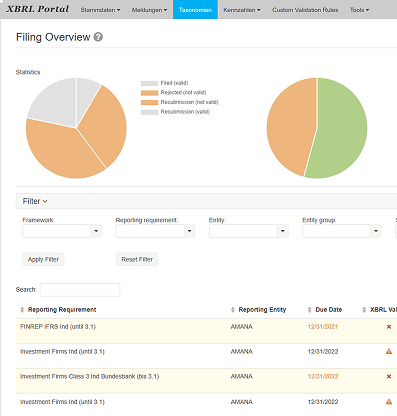
Task: Click the Reset Filter button
Action: tap(137, 259)
